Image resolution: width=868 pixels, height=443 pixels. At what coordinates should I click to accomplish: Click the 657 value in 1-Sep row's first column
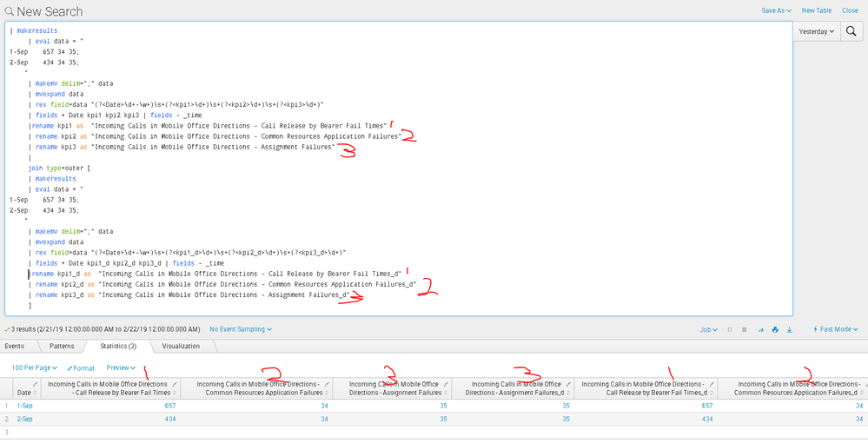pyautogui.click(x=170, y=406)
